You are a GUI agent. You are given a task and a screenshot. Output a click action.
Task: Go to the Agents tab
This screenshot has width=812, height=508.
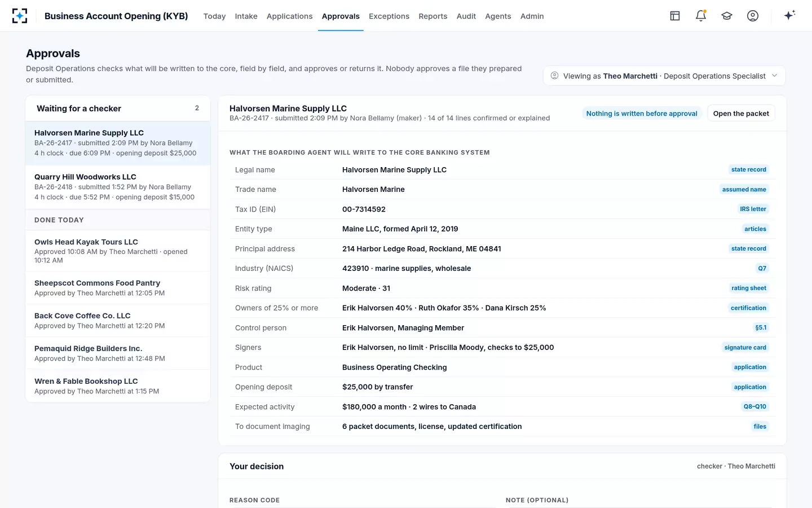pyautogui.click(x=498, y=16)
